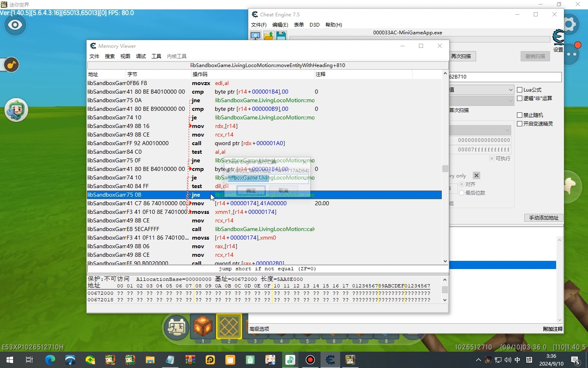Open the backpack face icon in hotbar

click(176, 327)
